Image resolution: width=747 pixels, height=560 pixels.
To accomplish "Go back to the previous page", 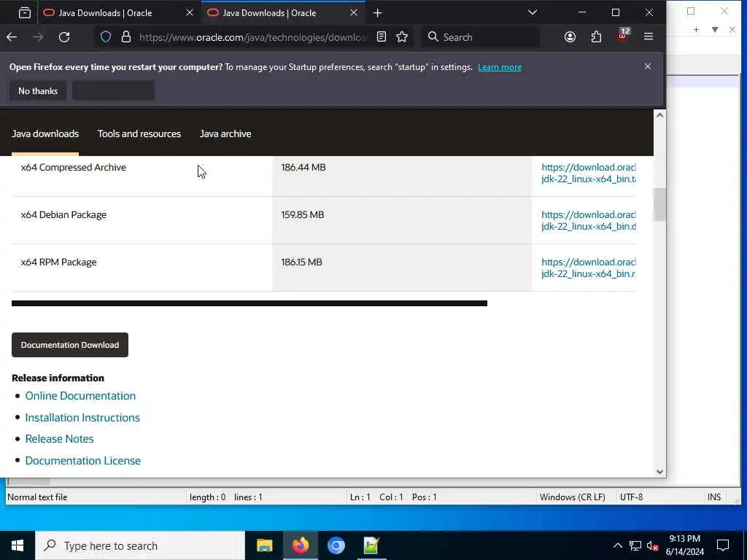I will point(12,36).
